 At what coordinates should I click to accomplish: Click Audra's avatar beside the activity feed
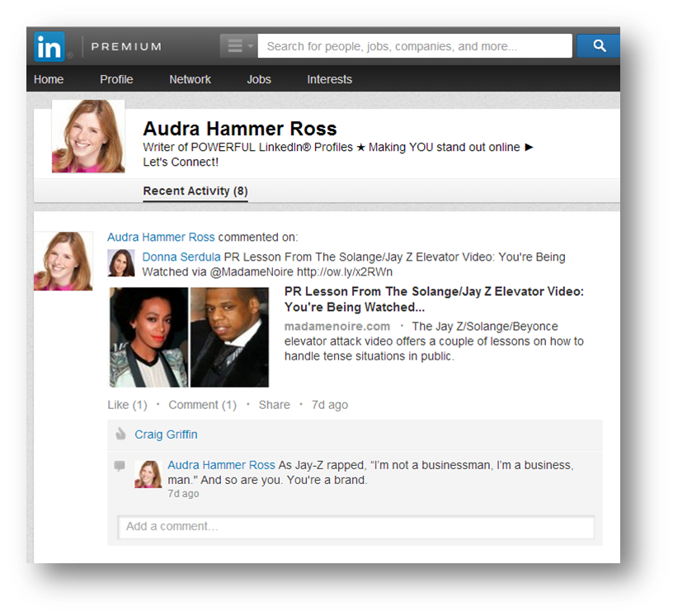pos(63,261)
